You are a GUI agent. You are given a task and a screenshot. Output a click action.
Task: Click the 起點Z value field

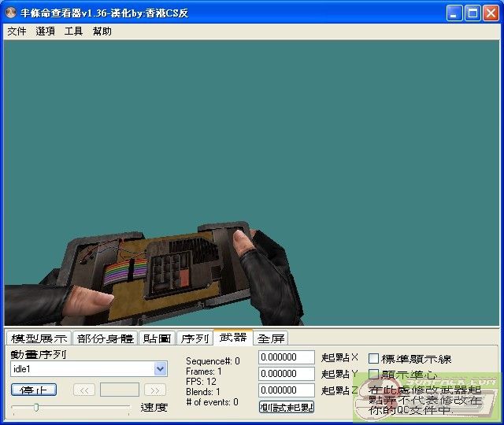[x=287, y=390]
